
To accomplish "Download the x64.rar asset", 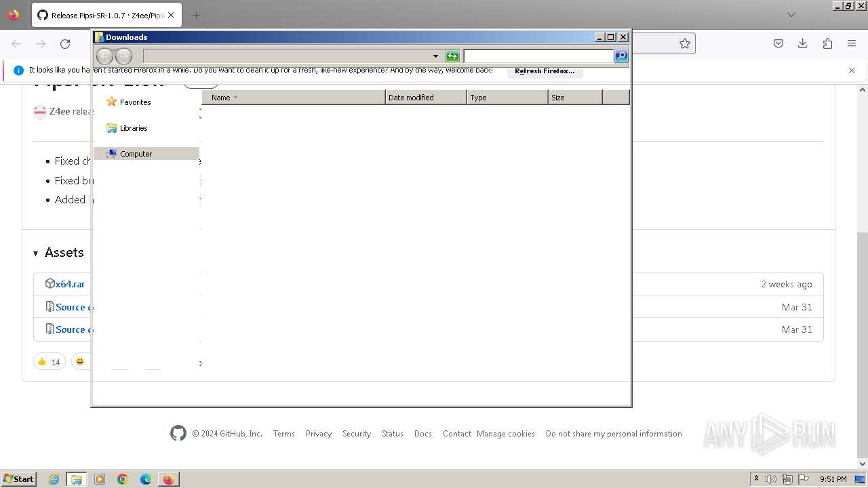I will (70, 284).
